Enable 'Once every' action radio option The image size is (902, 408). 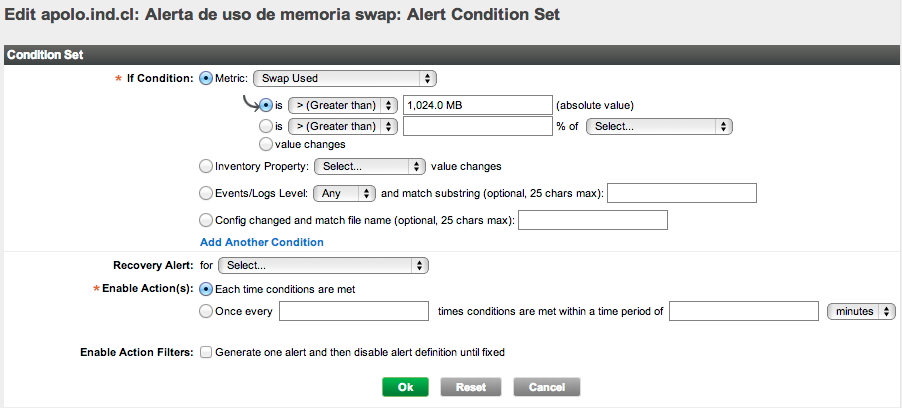pos(207,311)
